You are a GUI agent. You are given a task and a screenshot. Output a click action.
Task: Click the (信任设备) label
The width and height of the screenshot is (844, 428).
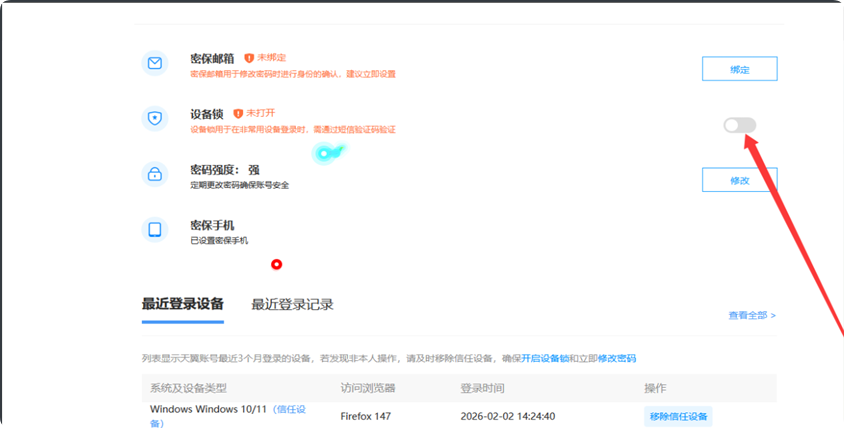(228, 416)
